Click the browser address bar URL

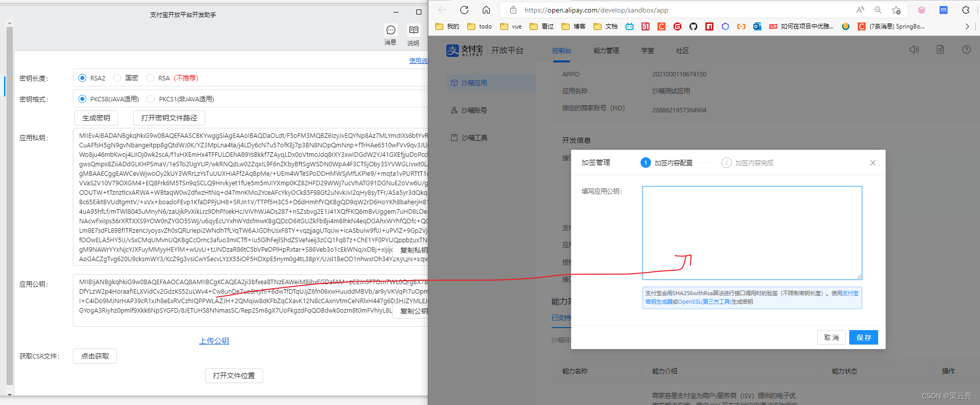596,10
